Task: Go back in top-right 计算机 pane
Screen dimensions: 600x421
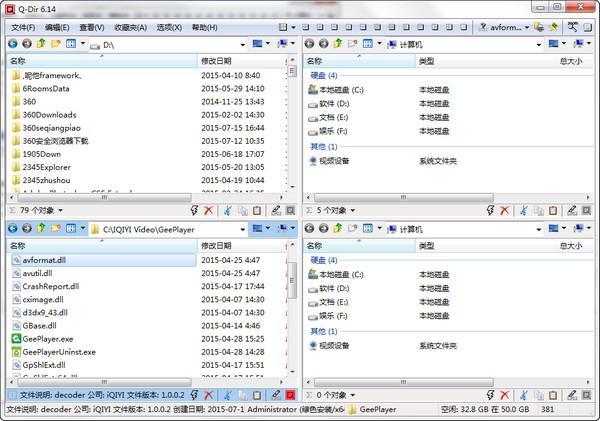Action: 309,44
